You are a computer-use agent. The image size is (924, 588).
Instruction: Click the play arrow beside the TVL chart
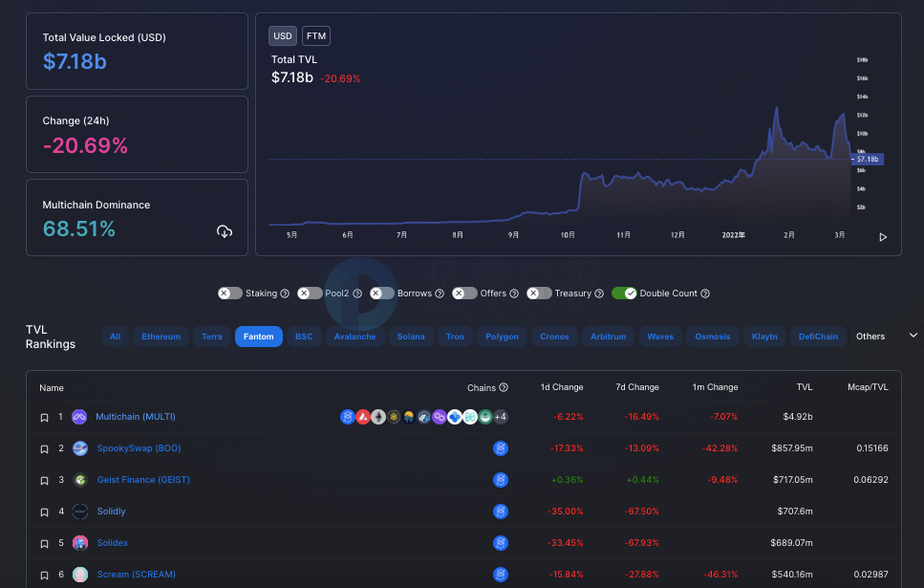coord(883,237)
